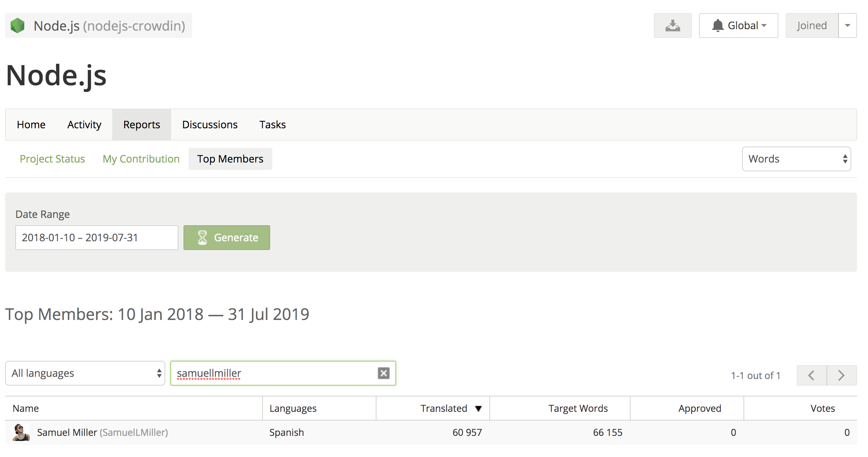Click the notification bell icon

coord(717,26)
